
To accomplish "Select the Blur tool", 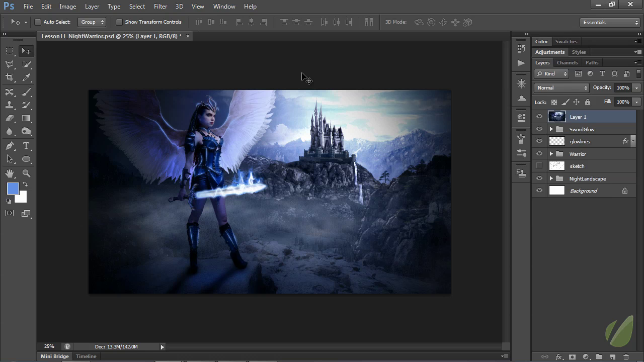I will coord(10,131).
